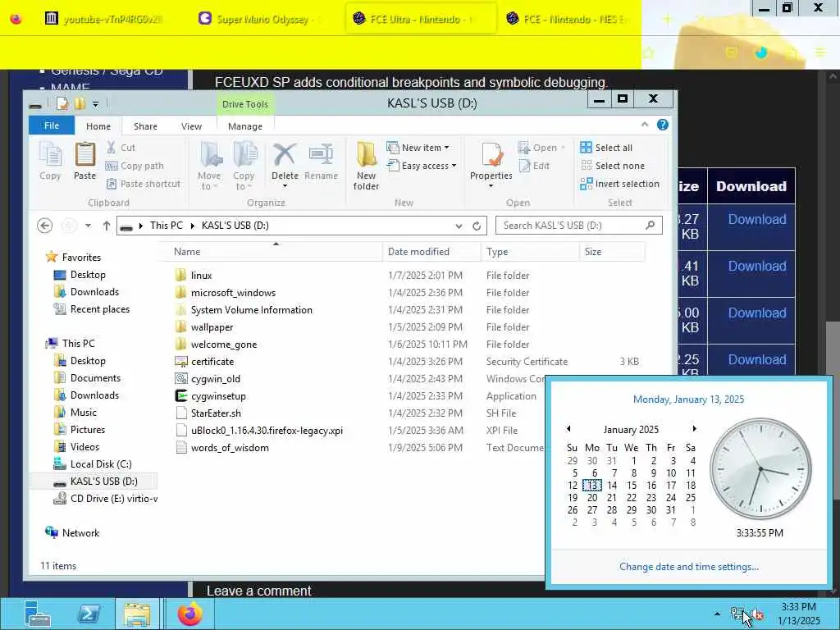The width and height of the screenshot is (840, 630).
Task: Select the microsoft_windows folder
Action: 233,293
